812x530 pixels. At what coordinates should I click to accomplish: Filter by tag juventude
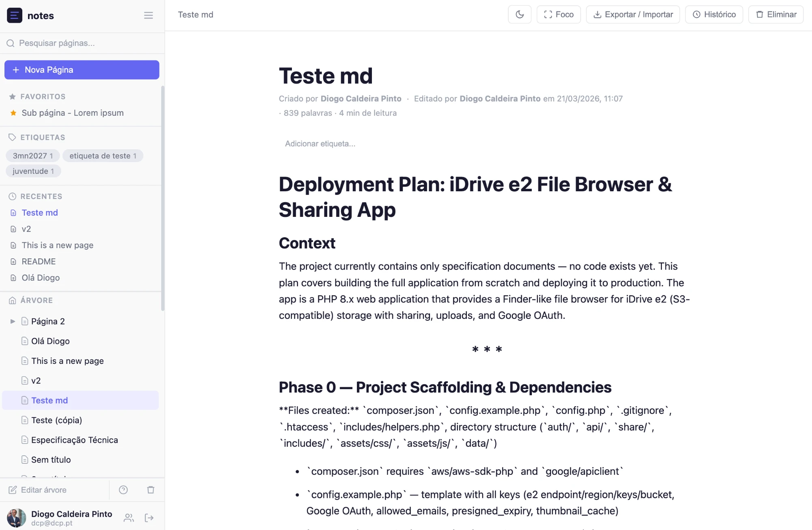coord(33,171)
